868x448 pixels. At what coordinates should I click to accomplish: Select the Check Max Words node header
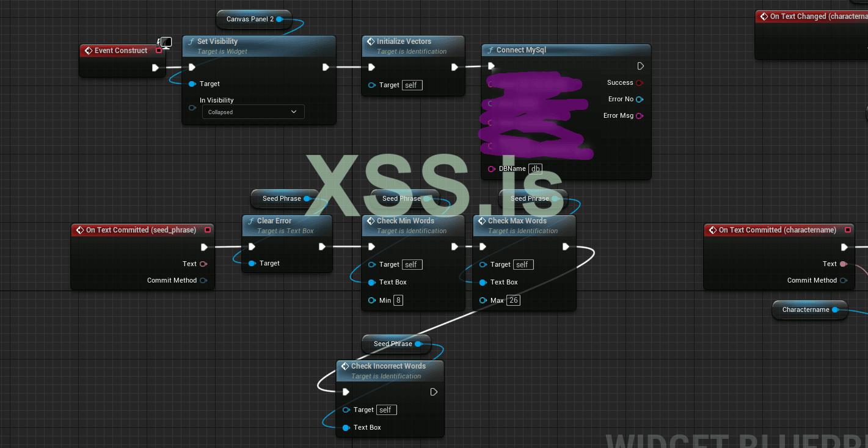pos(525,225)
